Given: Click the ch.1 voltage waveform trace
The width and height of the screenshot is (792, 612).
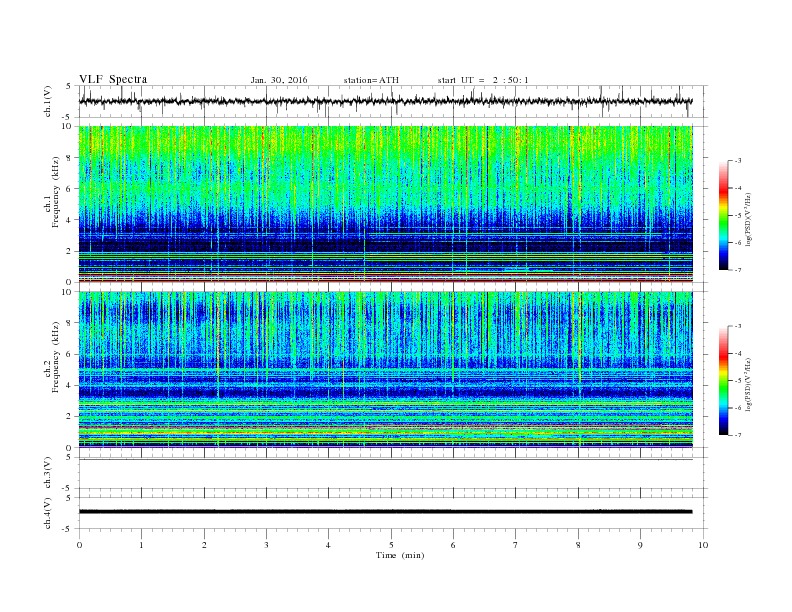Looking at the screenshot, I should pos(385,101).
